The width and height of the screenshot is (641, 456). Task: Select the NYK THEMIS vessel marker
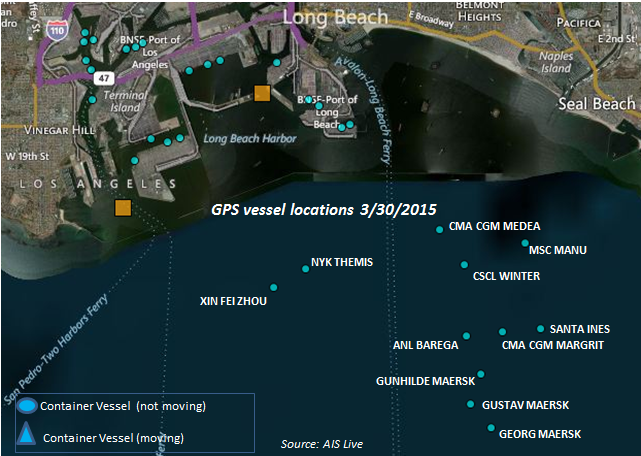(x=305, y=269)
